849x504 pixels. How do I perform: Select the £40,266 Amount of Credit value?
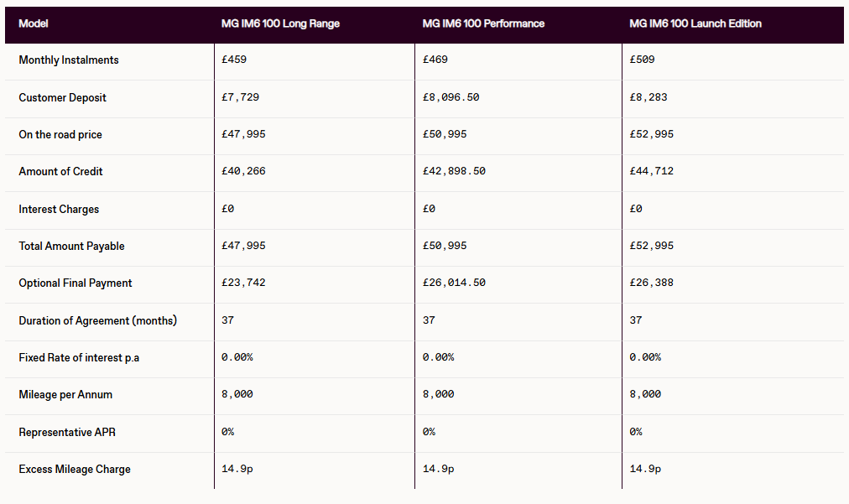(243, 171)
